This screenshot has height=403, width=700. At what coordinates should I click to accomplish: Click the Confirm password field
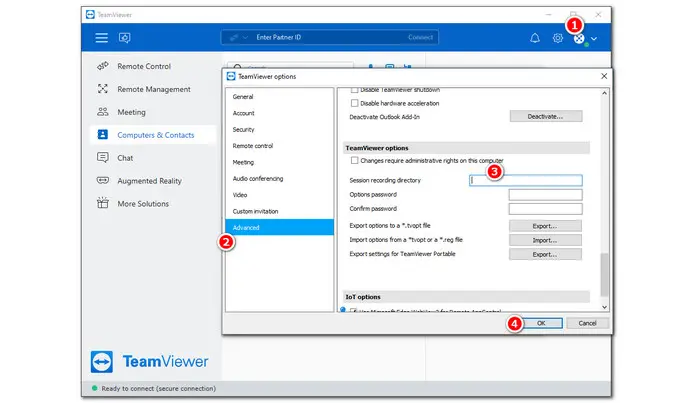pyautogui.click(x=545, y=209)
